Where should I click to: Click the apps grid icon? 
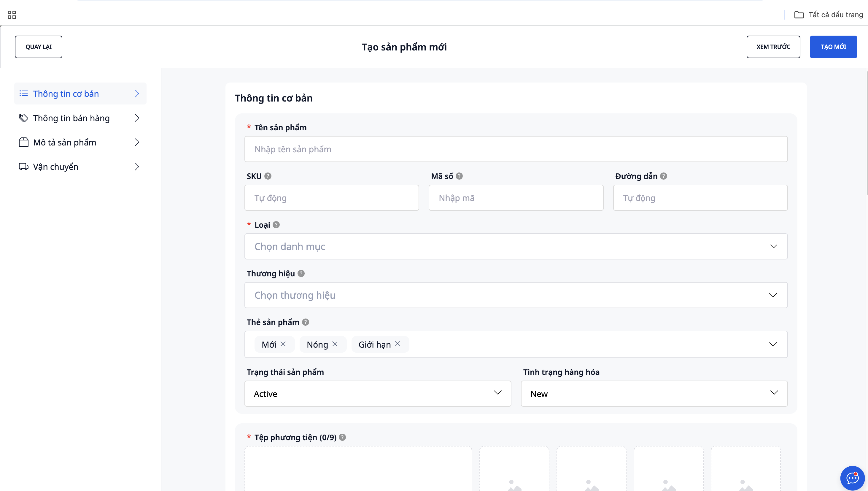12,15
